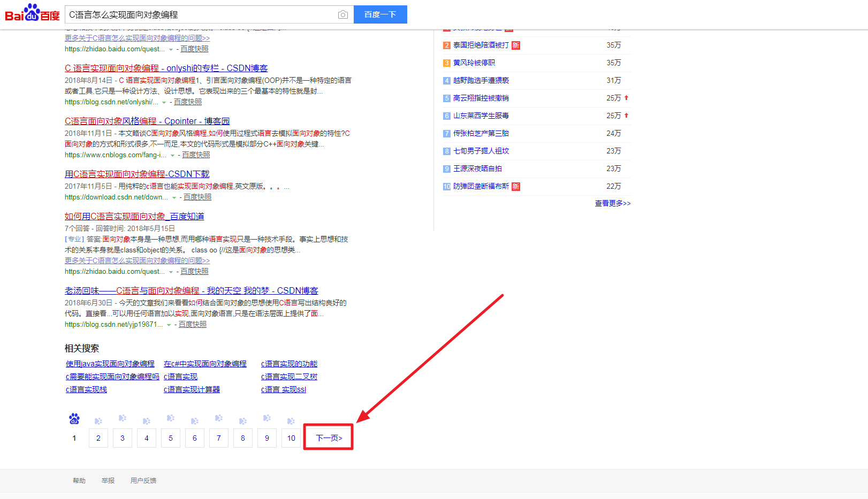
Task: Open 百度快照 for cnblogs result
Action: pos(196,155)
